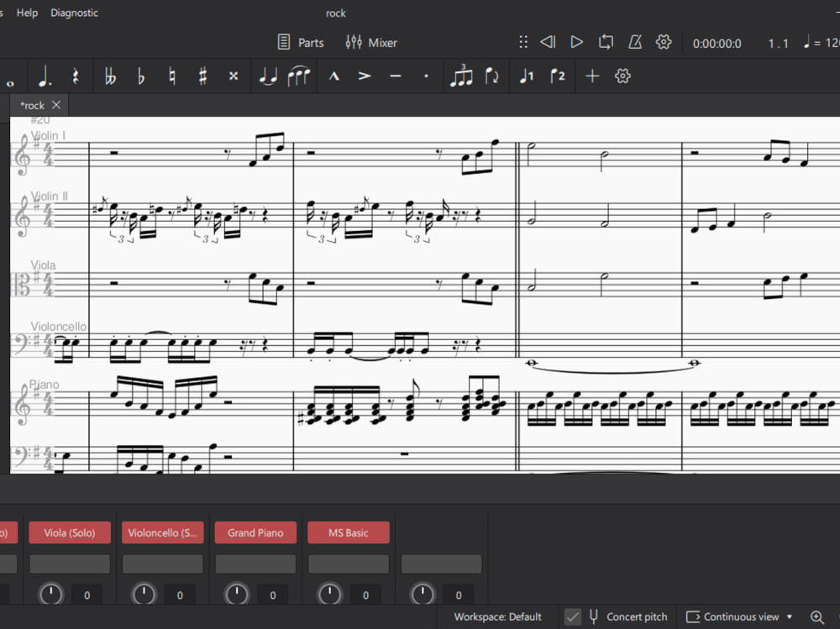
Task: Open the Continuous view dropdown
Action: point(739,617)
